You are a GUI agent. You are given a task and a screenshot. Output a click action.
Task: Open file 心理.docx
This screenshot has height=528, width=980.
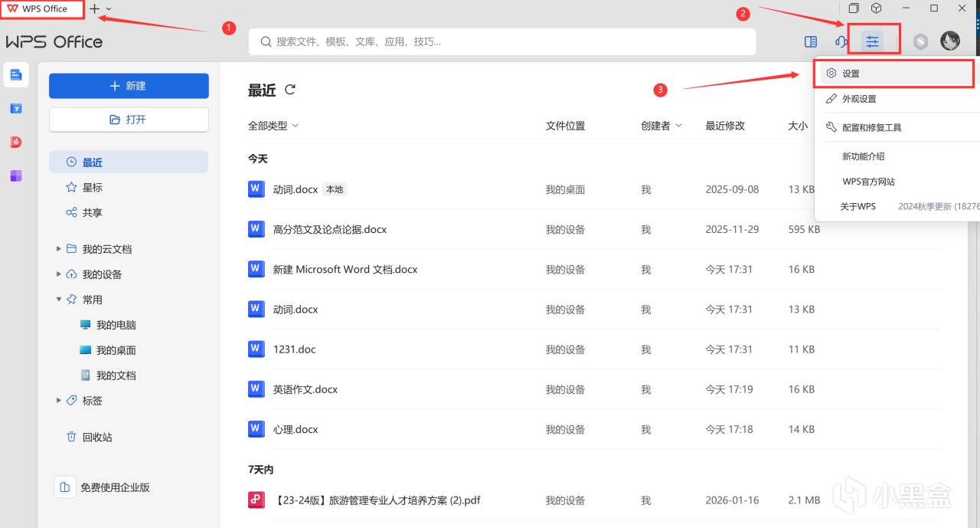point(296,429)
